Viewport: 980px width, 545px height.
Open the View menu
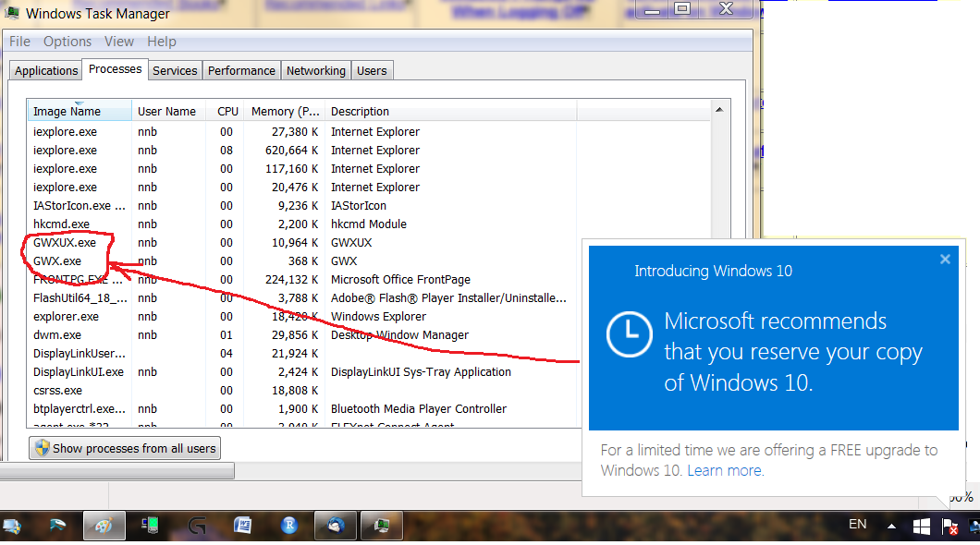[x=118, y=41]
